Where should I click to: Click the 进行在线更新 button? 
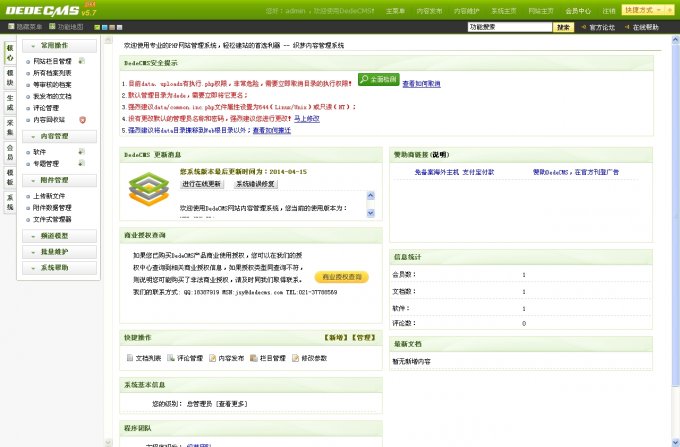click(202, 184)
